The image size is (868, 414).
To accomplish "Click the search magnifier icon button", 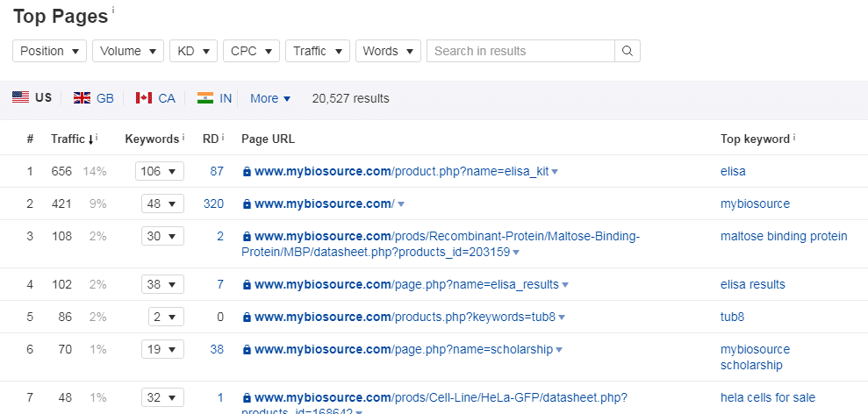I will [x=627, y=51].
